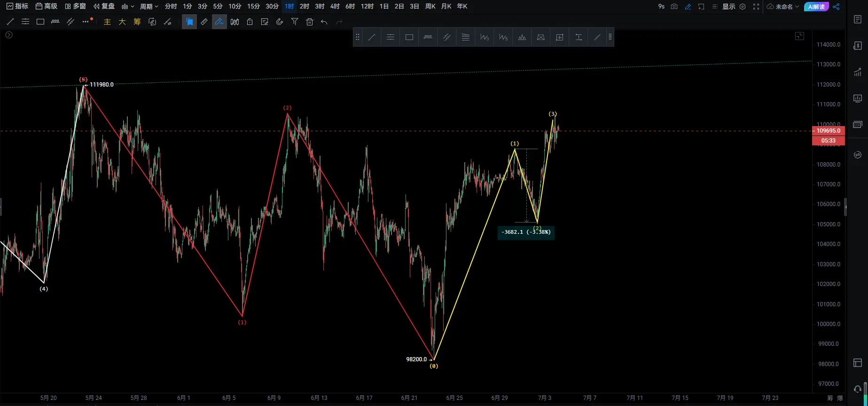Select the text measure tool in floating toolbar
This screenshot has height=406, width=868.
pos(579,37)
